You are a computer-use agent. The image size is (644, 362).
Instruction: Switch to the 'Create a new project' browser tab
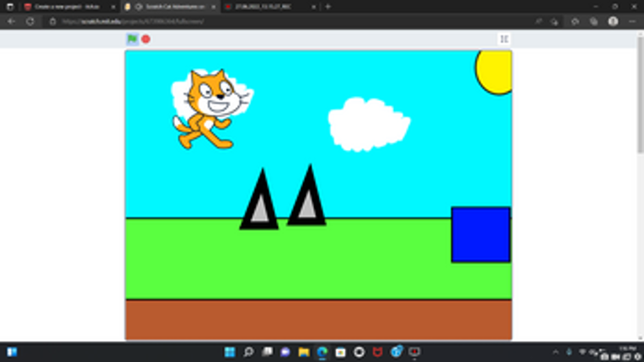[x=68, y=7]
